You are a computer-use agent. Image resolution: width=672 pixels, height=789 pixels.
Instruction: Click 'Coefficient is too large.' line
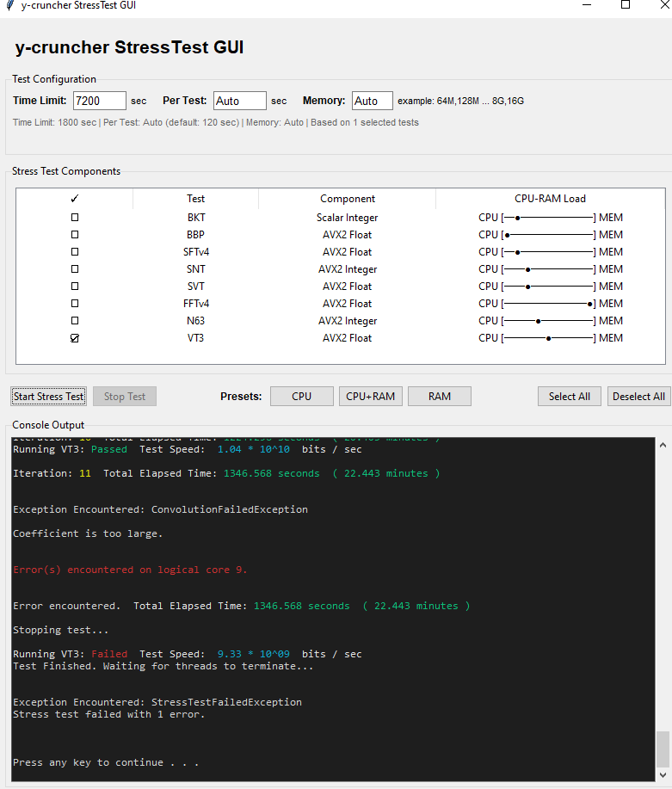click(88, 533)
